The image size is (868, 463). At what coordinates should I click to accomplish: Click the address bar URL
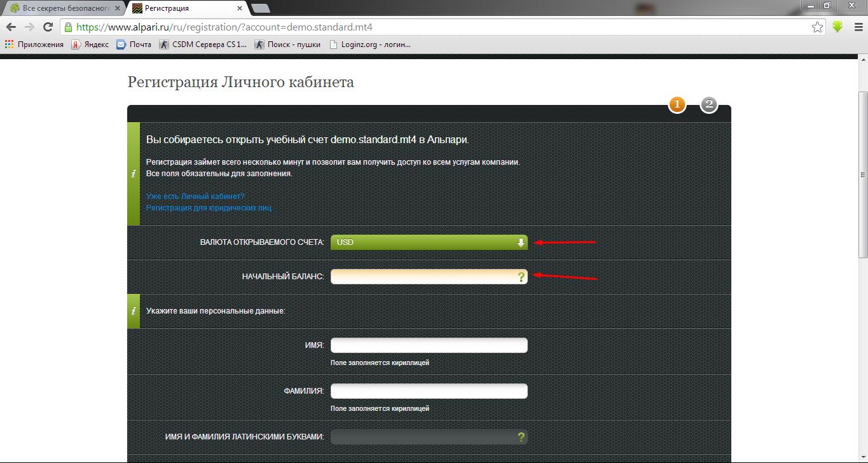coord(224,27)
